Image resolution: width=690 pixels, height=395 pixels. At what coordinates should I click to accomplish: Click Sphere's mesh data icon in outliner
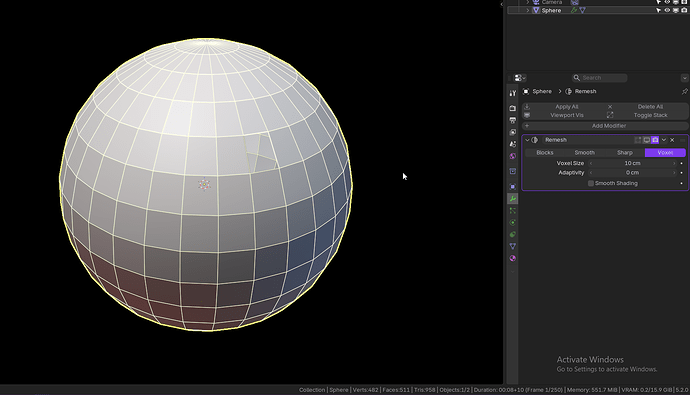[x=583, y=10]
